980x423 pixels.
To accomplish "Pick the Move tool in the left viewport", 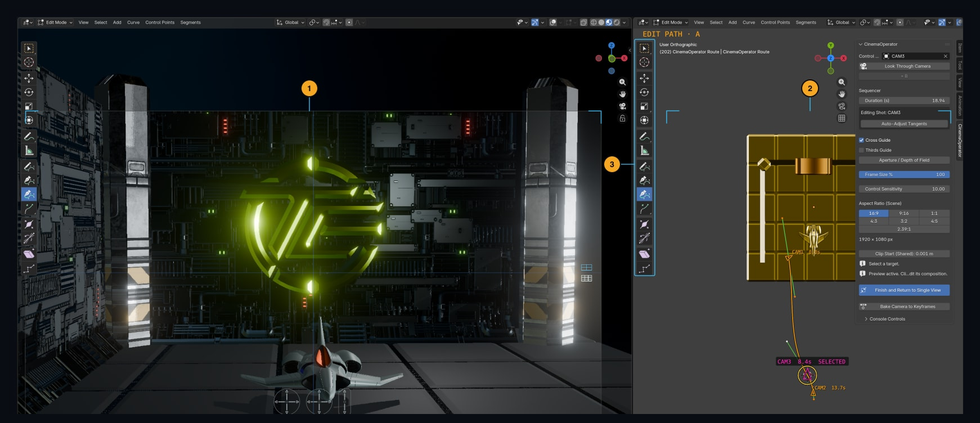I will click(29, 78).
